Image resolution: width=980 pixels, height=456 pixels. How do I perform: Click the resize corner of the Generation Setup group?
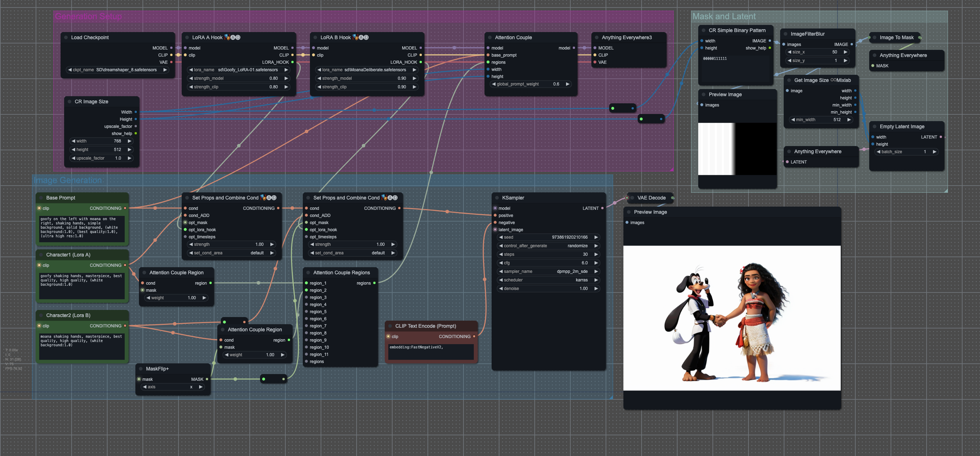pyautogui.click(x=672, y=169)
